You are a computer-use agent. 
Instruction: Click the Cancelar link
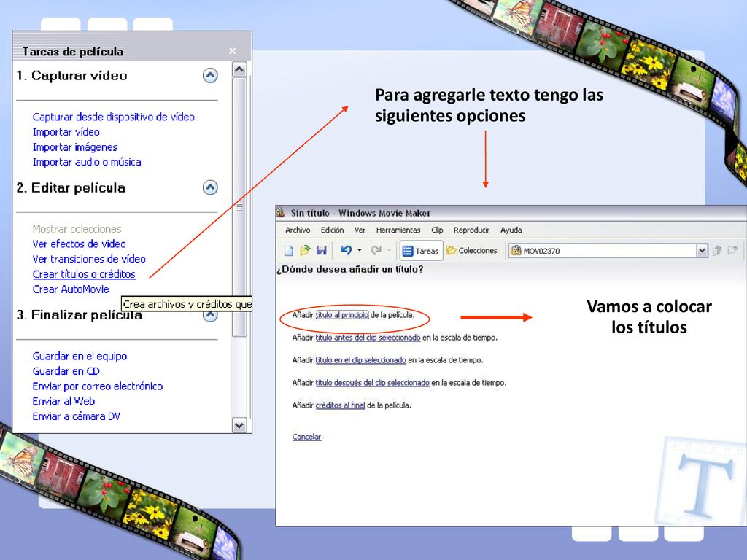[306, 437]
